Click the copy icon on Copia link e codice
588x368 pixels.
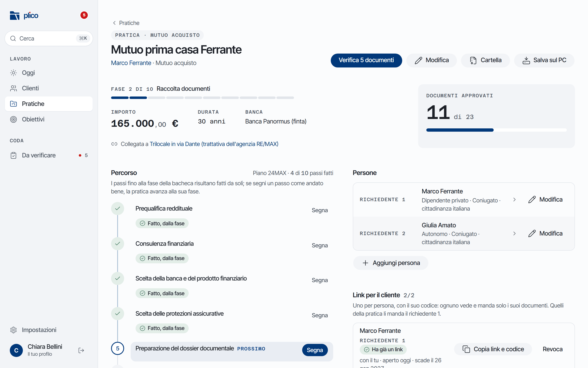click(466, 349)
